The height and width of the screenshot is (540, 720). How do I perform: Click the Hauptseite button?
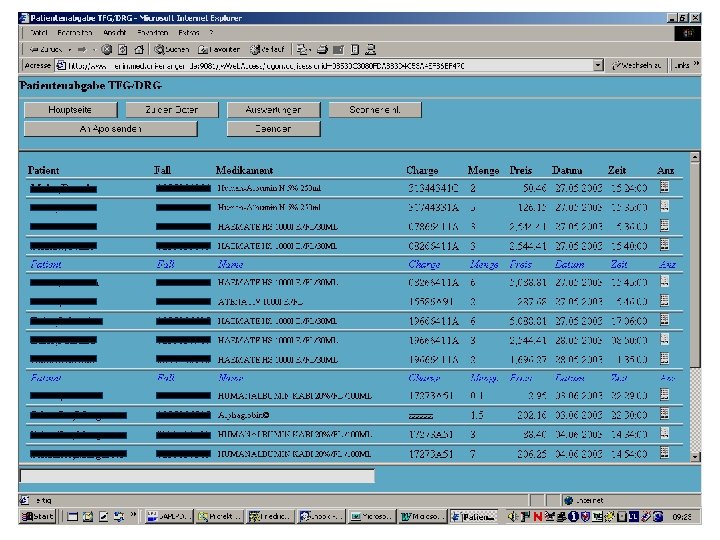coord(70,110)
